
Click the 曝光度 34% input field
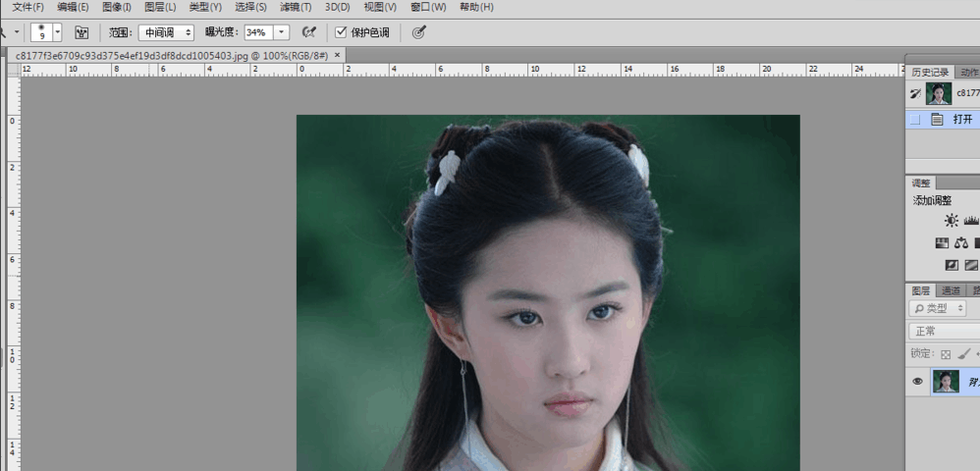click(x=258, y=32)
